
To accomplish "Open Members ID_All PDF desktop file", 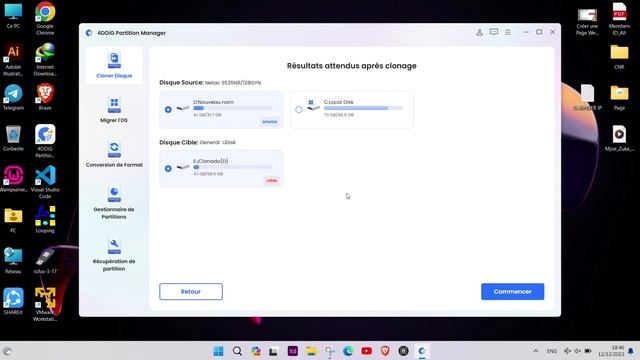I will (x=619, y=19).
